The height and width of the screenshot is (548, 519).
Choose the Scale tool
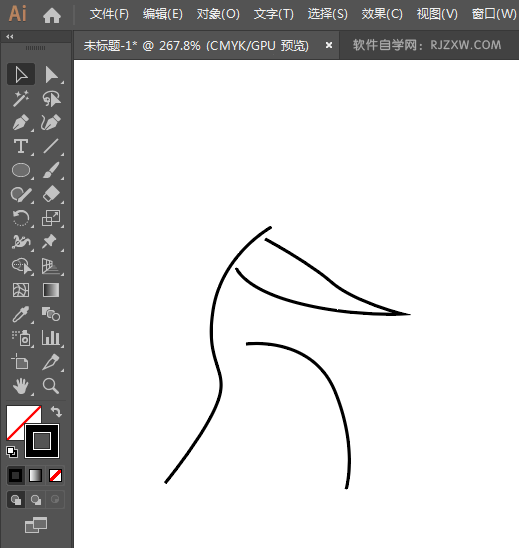(51, 218)
